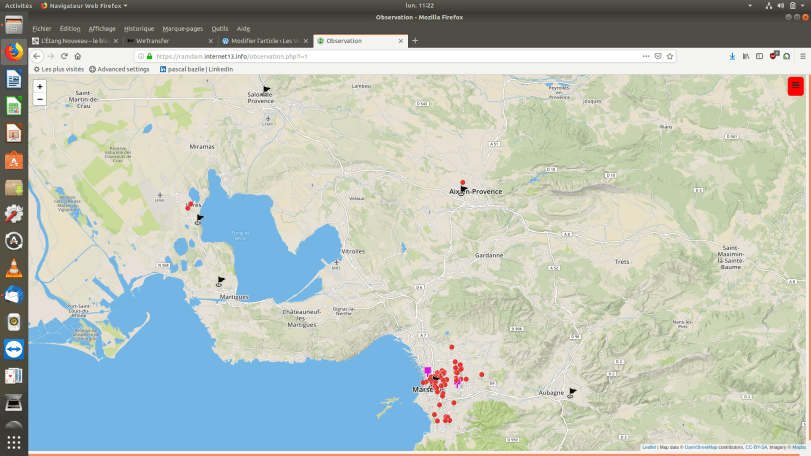Open the red hamburger map menu
This screenshot has width=811, height=456.
coord(795,86)
